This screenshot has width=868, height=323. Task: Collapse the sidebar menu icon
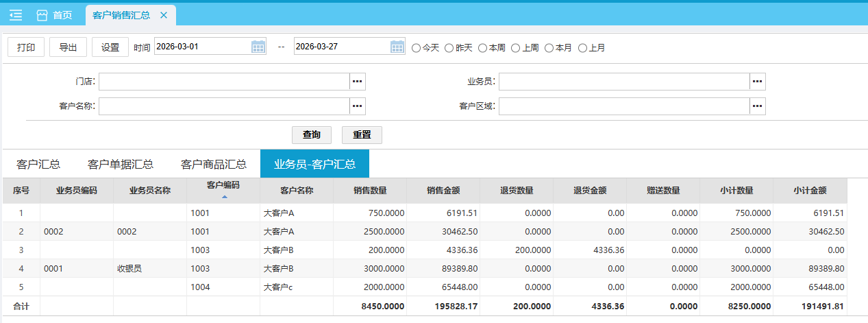tap(16, 15)
